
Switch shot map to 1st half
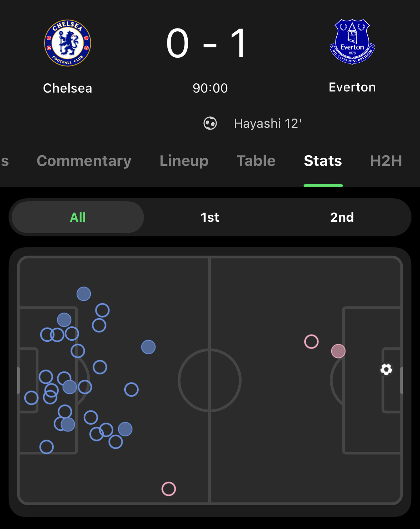210,217
